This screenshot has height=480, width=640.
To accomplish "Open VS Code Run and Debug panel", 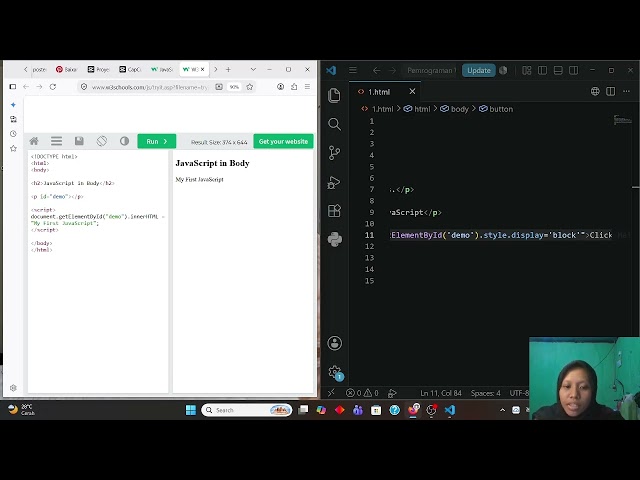I will (x=334, y=182).
